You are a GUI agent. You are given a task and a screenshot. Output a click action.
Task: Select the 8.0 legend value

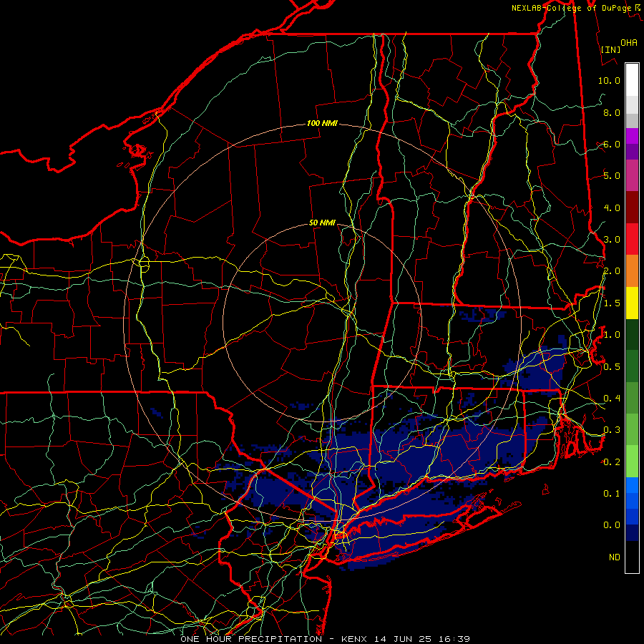612,112
